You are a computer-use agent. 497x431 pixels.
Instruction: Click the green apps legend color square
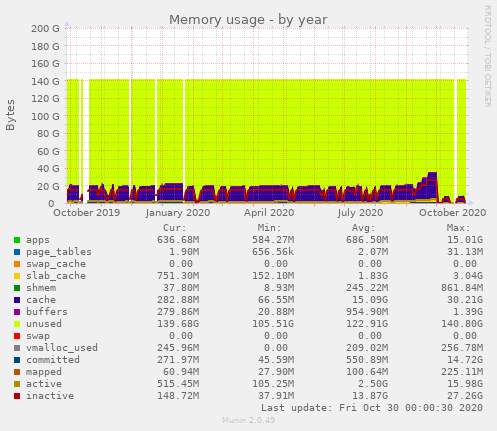click(x=17, y=240)
